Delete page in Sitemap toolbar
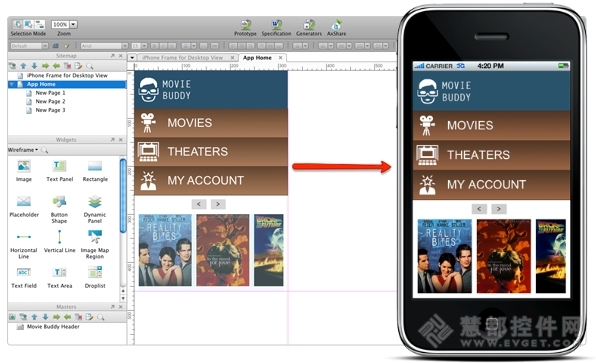This screenshot has width=596, height=363. click(x=68, y=66)
